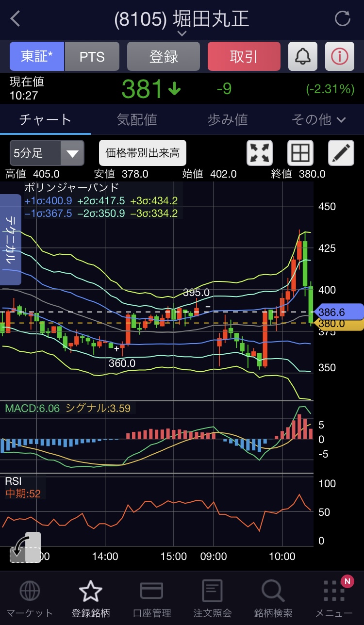Switch to the チャート tab

(45, 119)
